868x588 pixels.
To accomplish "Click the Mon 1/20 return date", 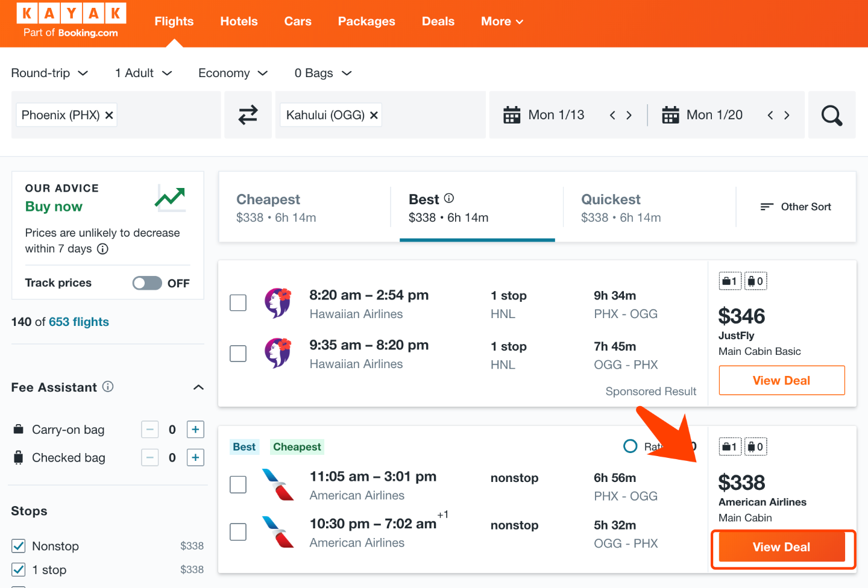I will point(715,115).
